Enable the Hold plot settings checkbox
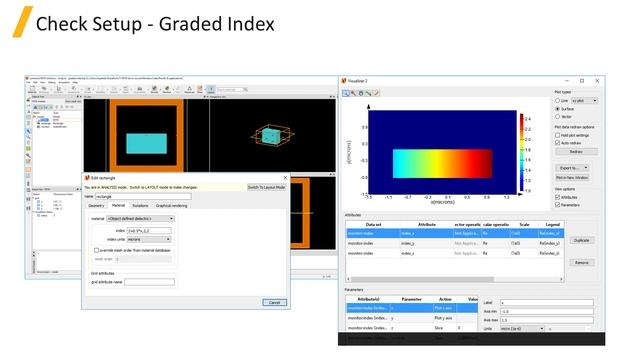The image size is (640, 360). pyautogui.click(x=558, y=135)
